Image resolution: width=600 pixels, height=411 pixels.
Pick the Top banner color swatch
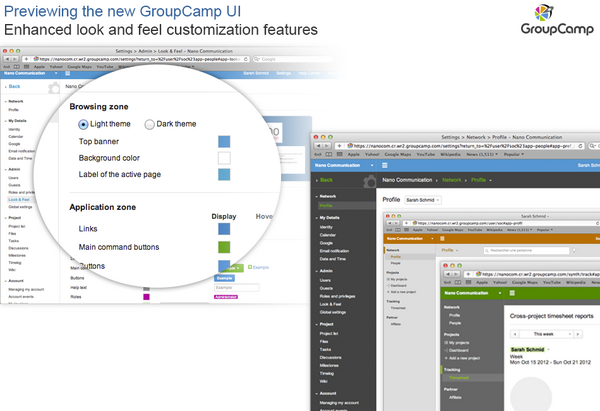tap(224, 141)
